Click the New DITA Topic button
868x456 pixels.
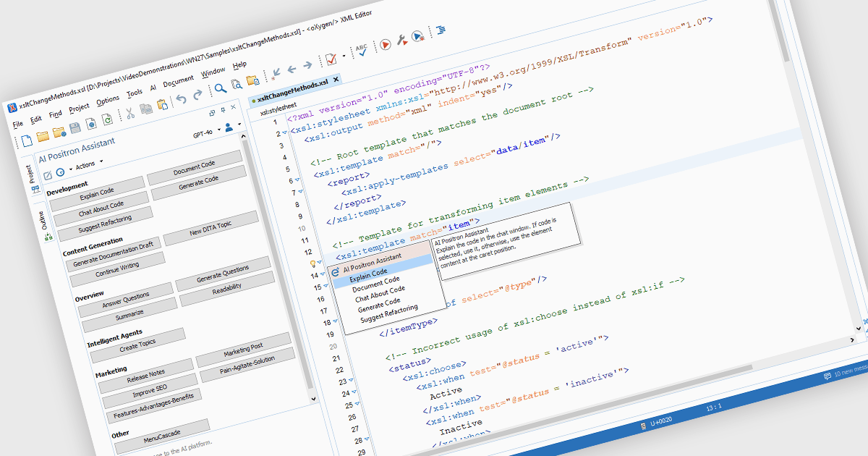210,228
